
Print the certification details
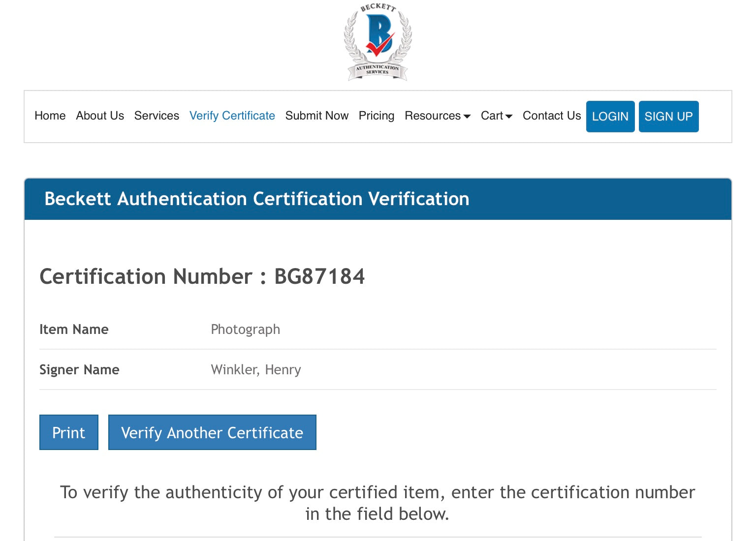(69, 432)
